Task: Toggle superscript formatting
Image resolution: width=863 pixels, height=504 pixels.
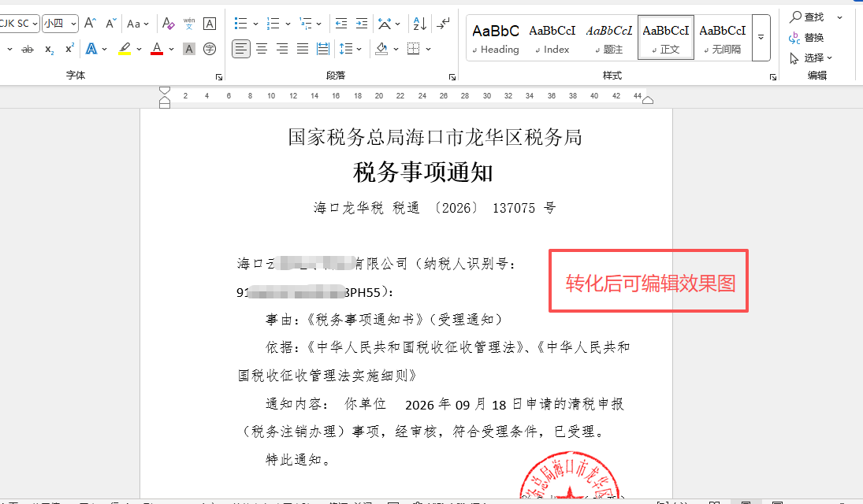Action: 69,49
